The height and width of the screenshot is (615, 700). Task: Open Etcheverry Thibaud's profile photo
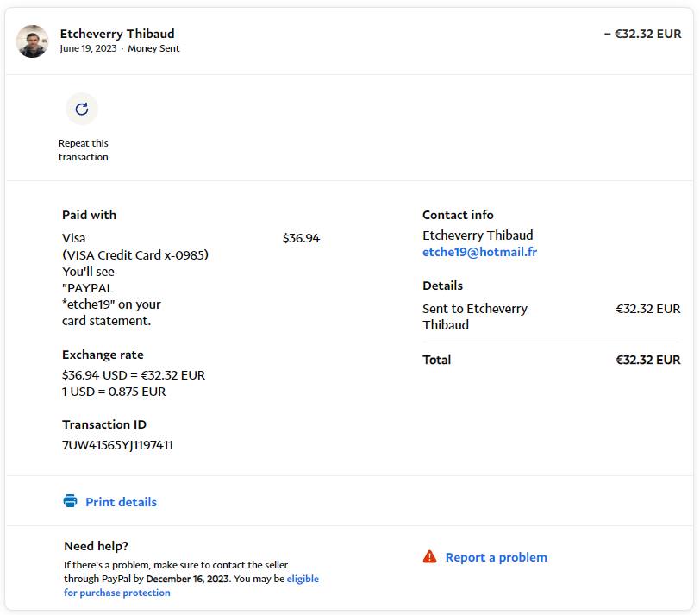pyautogui.click(x=33, y=41)
